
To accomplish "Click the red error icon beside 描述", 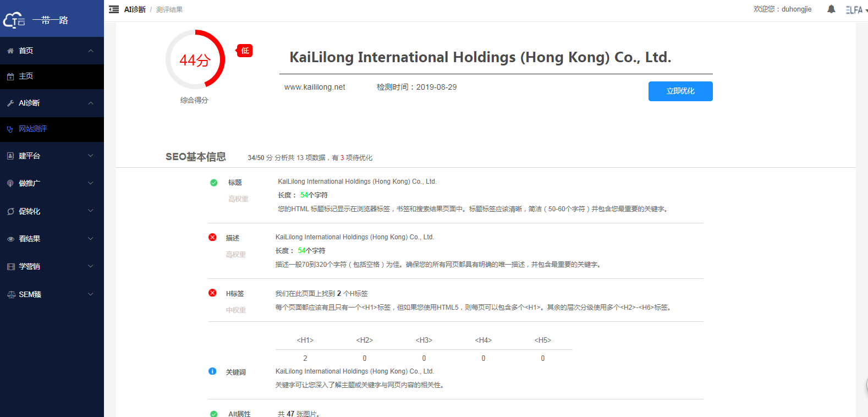I will (x=212, y=237).
